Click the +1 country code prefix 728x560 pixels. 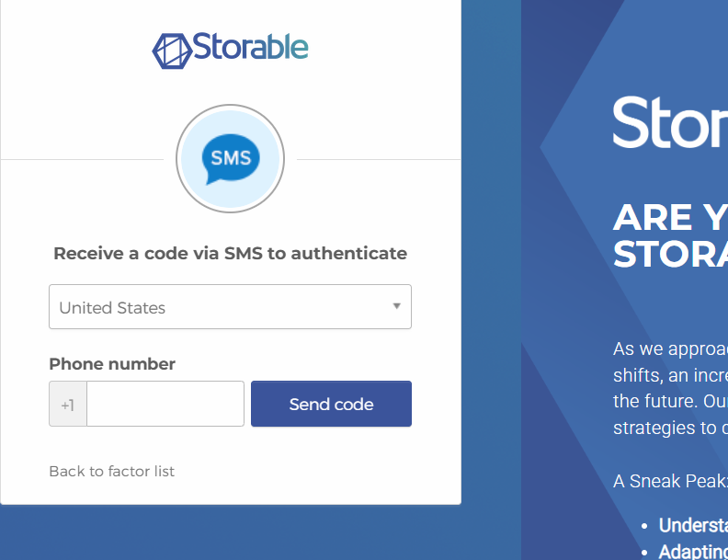[68, 405]
